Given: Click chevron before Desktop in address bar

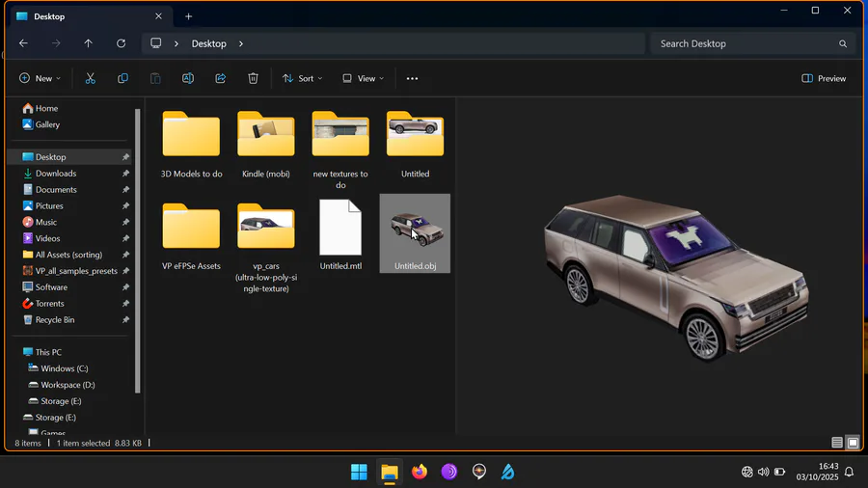Looking at the screenshot, I should 176,43.
